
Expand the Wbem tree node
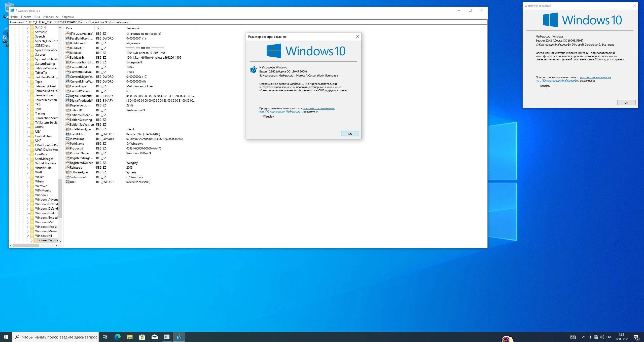(28, 181)
